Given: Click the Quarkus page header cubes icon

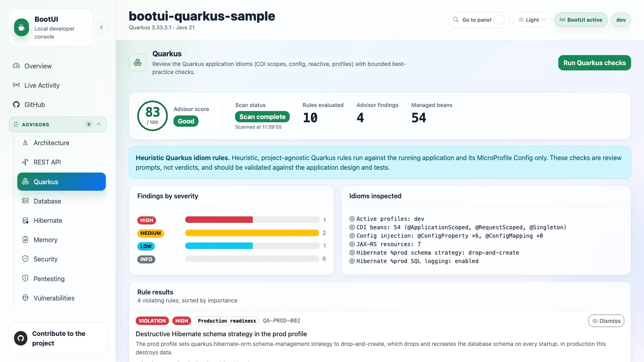Looking at the screenshot, I should click(138, 62).
